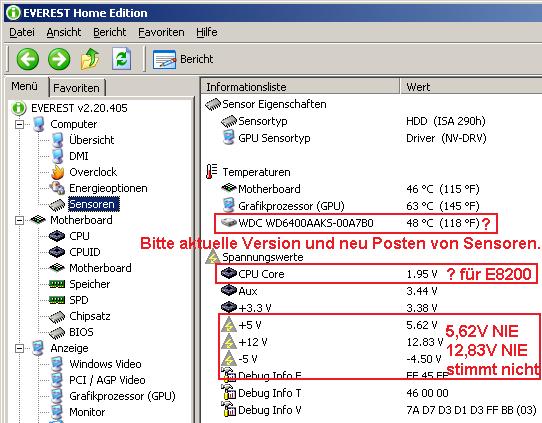This screenshot has width=542, height=423.
Task: Open the CPUID page
Action: [x=85, y=252]
